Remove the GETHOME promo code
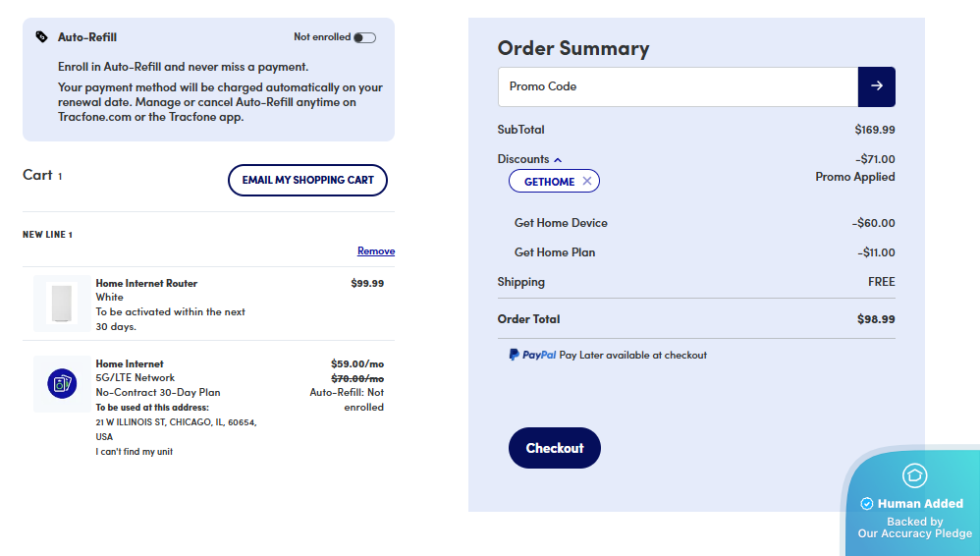 click(587, 181)
